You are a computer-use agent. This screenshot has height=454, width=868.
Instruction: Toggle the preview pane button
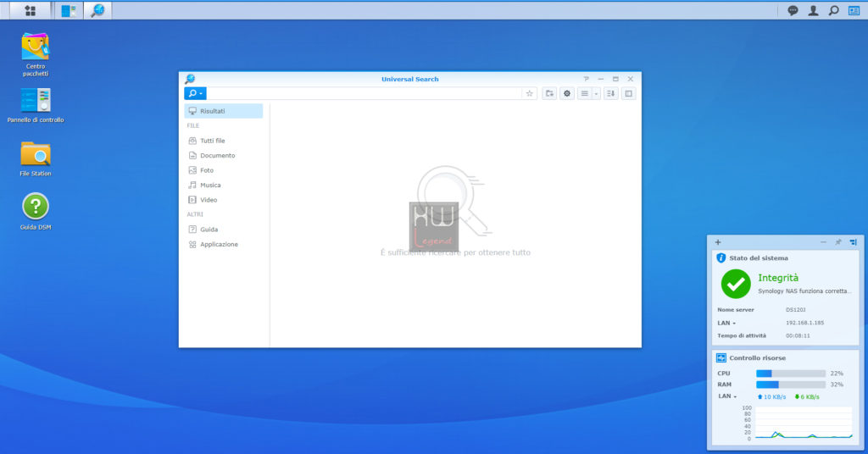(x=628, y=93)
